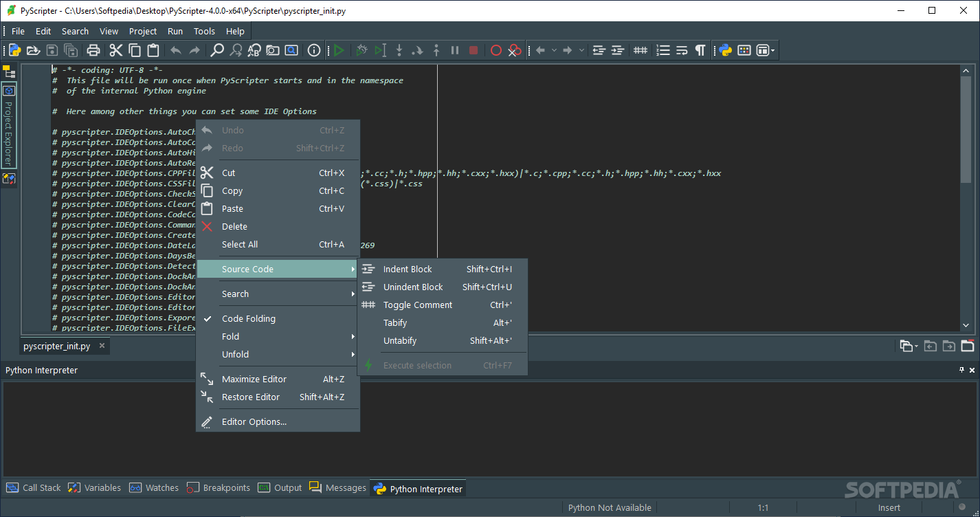Click the editor vertical scrollbar down arrow
The width and height of the screenshot is (980, 517).
965,326
